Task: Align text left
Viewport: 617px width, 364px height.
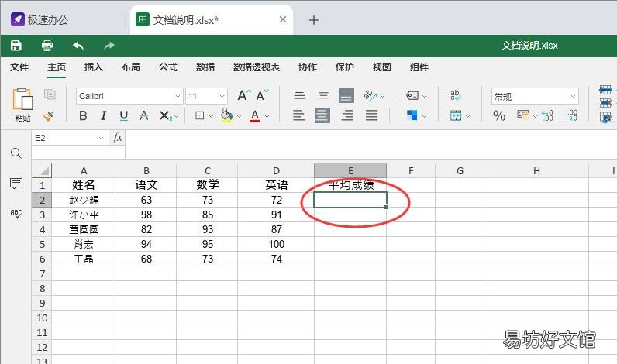Action: point(299,115)
